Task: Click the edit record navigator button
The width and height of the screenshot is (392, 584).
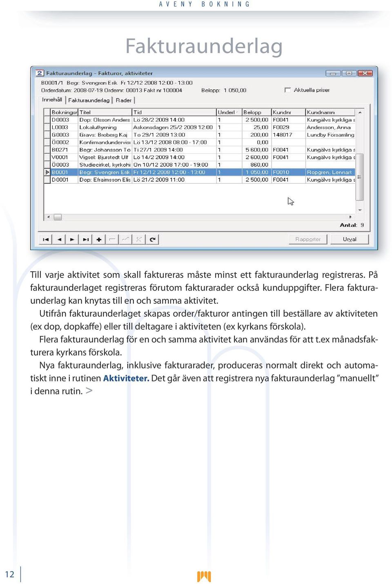Action: point(125,239)
